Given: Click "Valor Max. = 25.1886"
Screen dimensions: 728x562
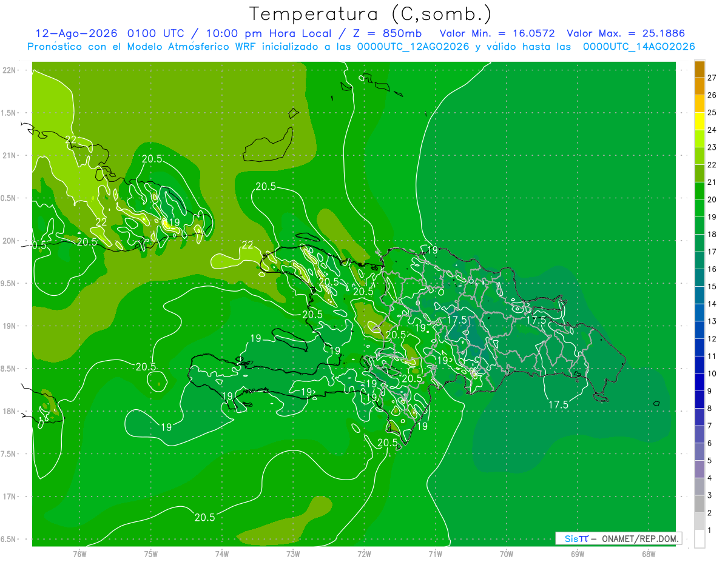Looking at the screenshot, I should coord(626,33).
